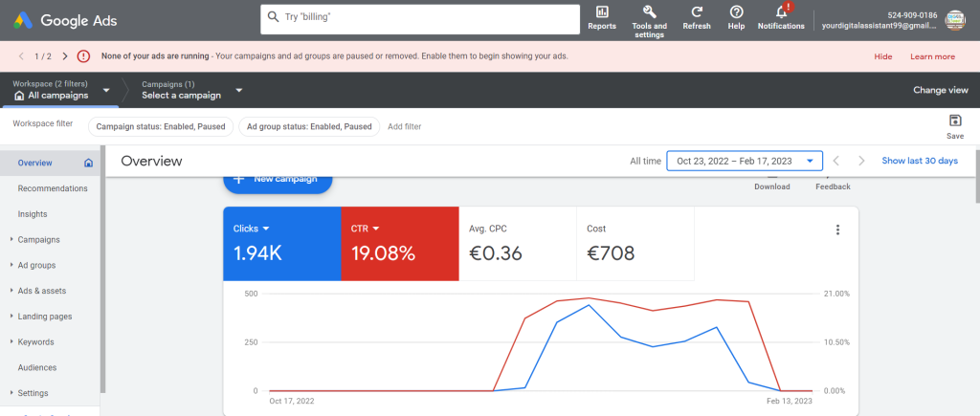Click the Refresh icon
980x416 pixels.
pos(697,12)
